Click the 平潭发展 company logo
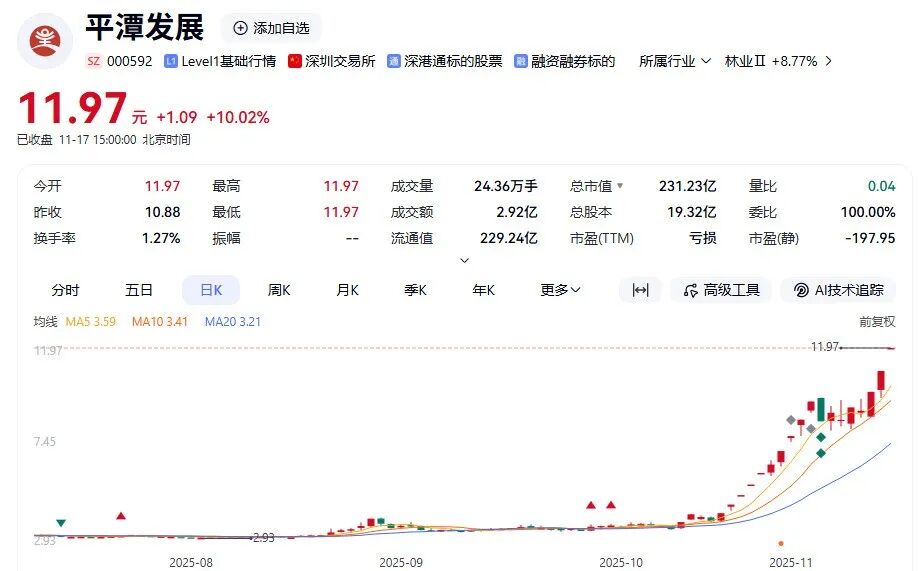Viewport: 918px width, 571px height. (45, 40)
